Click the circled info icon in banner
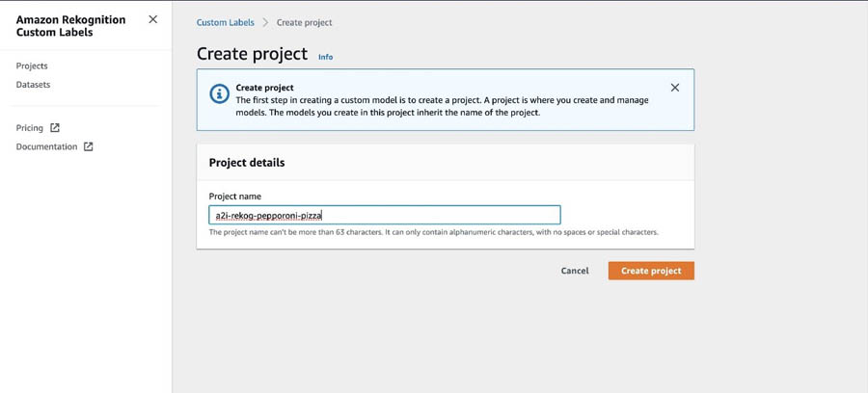This screenshot has height=393, width=868. click(219, 93)
